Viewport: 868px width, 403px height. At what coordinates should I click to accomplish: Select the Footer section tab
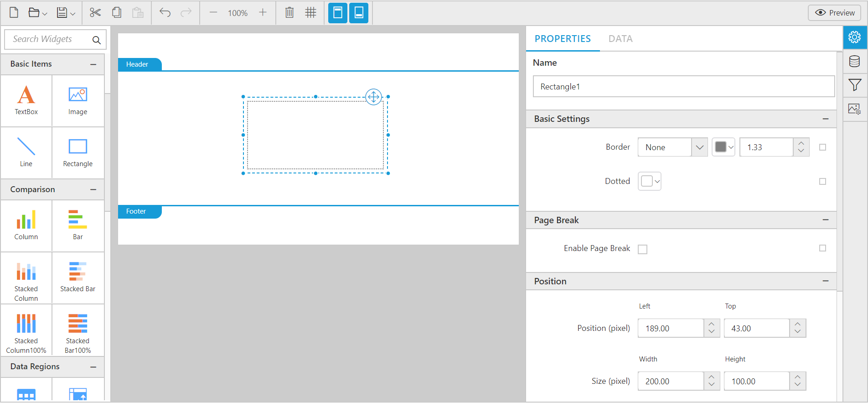[139, 211]
